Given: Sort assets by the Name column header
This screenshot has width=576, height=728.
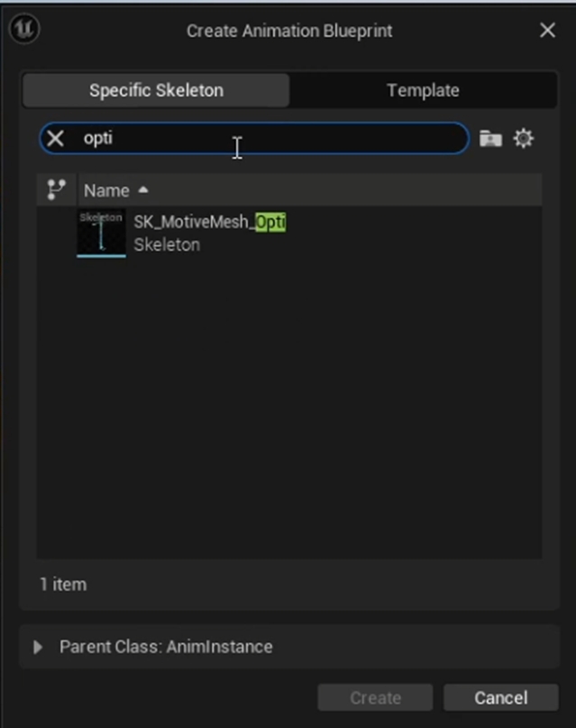Looking at the screenshot, I should click(x=106, y=190).
